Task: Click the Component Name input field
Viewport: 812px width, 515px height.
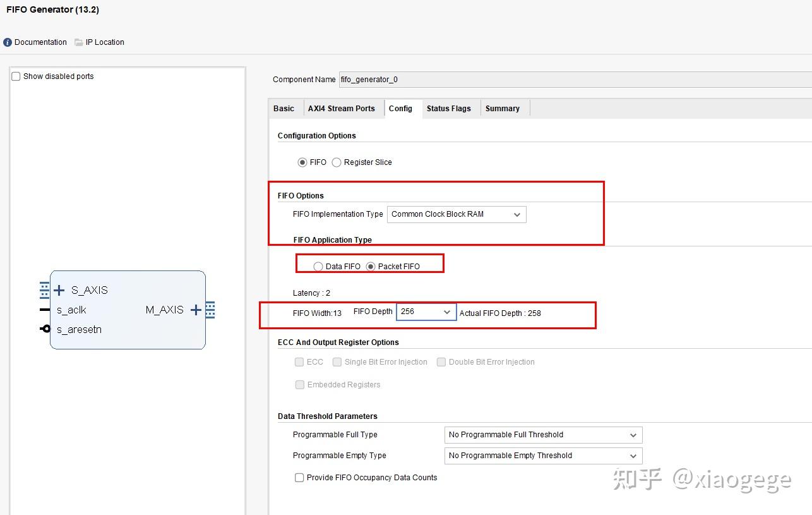Action: tap(575, 80)
